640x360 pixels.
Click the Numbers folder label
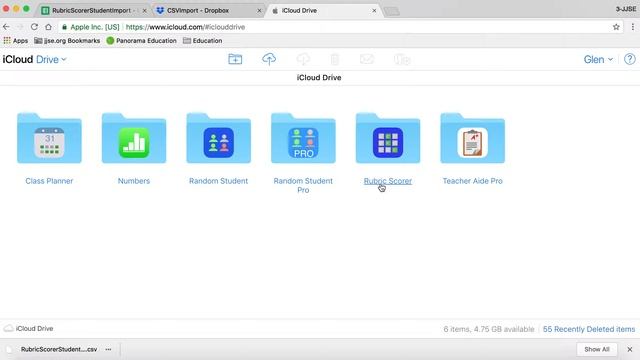[134, 181]
